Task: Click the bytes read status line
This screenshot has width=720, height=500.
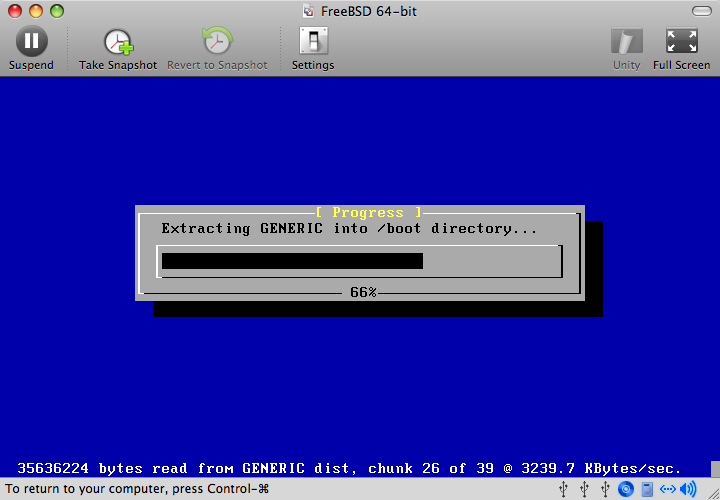Action: [349, 468]
